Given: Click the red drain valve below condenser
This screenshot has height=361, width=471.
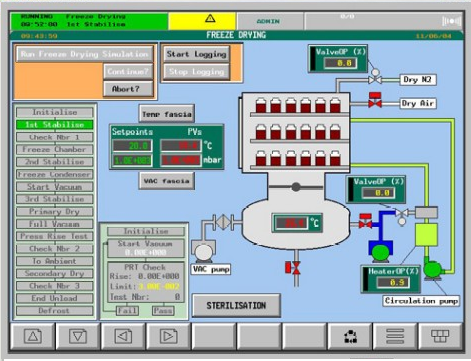Looking at the screenshot, I should tap(293, 268).
